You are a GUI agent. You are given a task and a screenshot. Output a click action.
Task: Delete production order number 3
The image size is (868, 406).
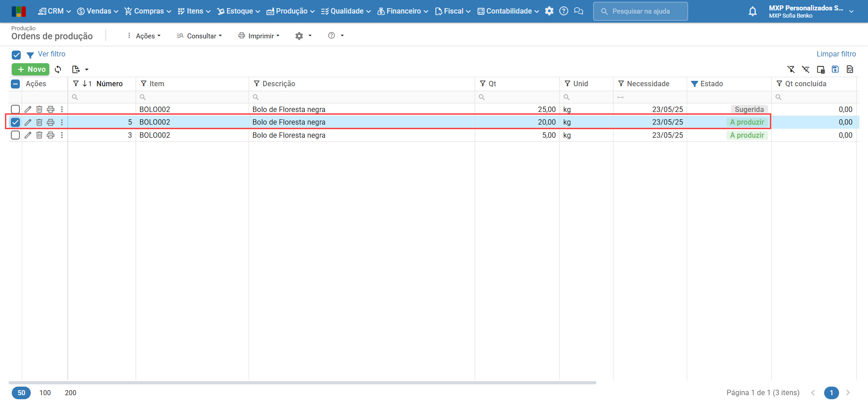pyautogui.click(x=39, y=135)
